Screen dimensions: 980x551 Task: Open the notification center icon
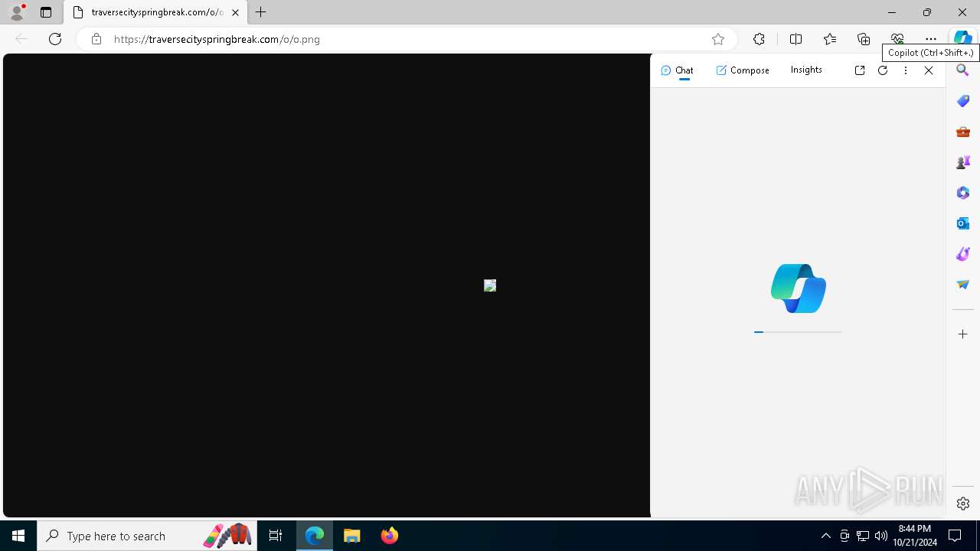(x=955, y=536)
